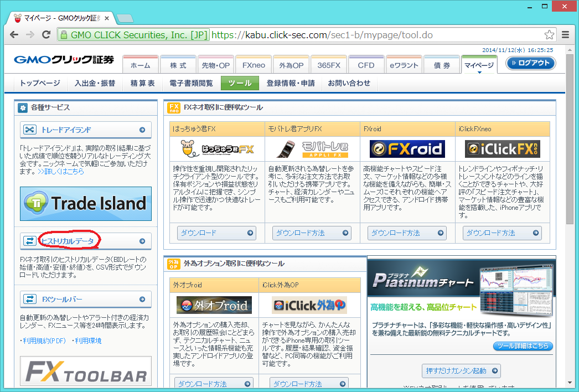The image size is (579, 392).
Task: Click ダウンロード under はっちゅう君FX
Action: click(x=216, y=233)
